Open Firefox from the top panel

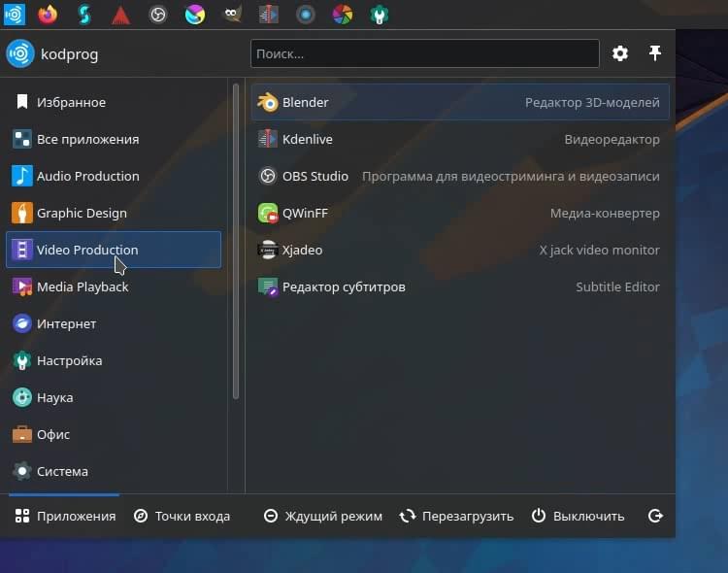point(48,15)
